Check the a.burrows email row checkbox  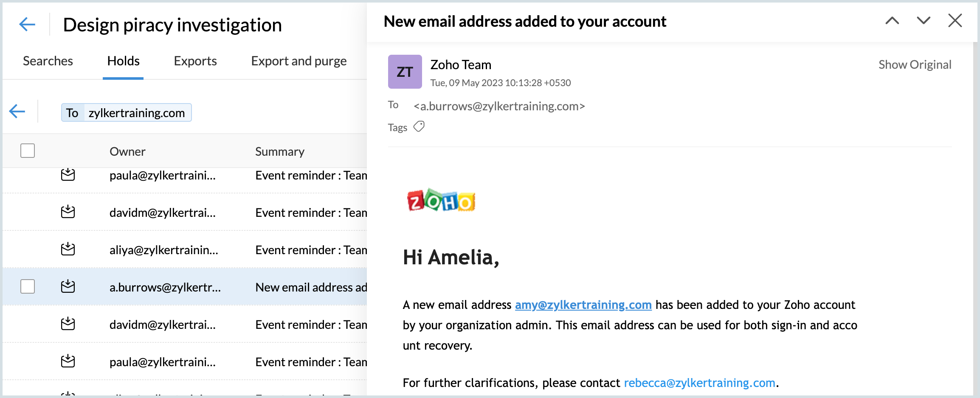pos(28,286)
